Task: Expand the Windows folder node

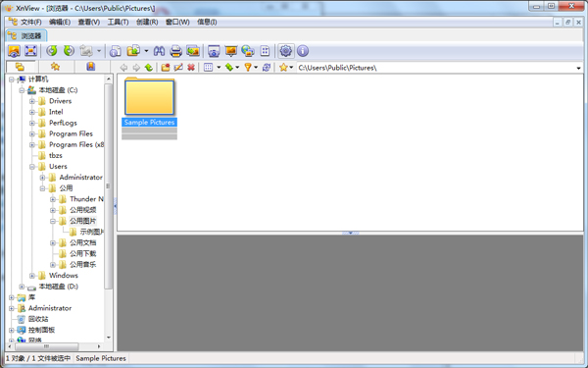Action: point(32,276)
